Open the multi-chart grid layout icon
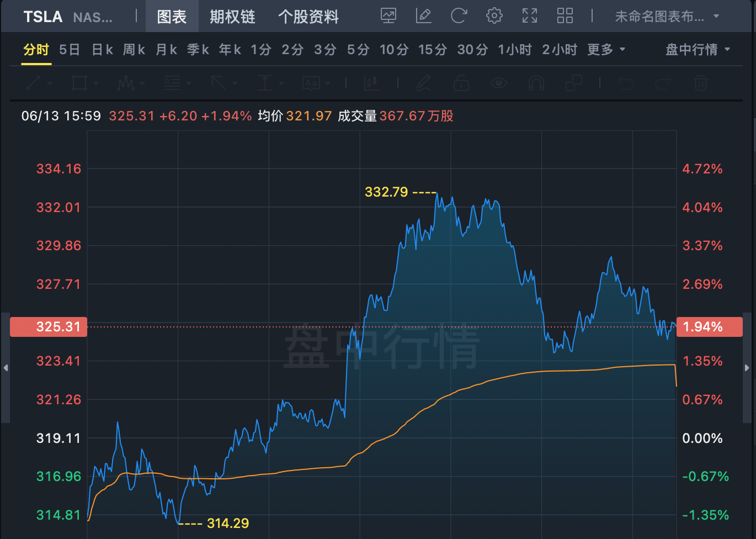 565,16
